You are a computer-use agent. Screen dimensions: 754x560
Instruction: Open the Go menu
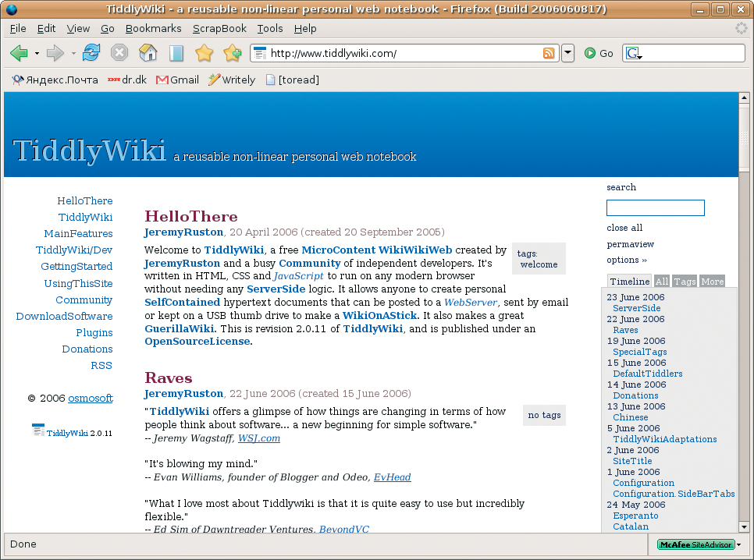[107, 28]
